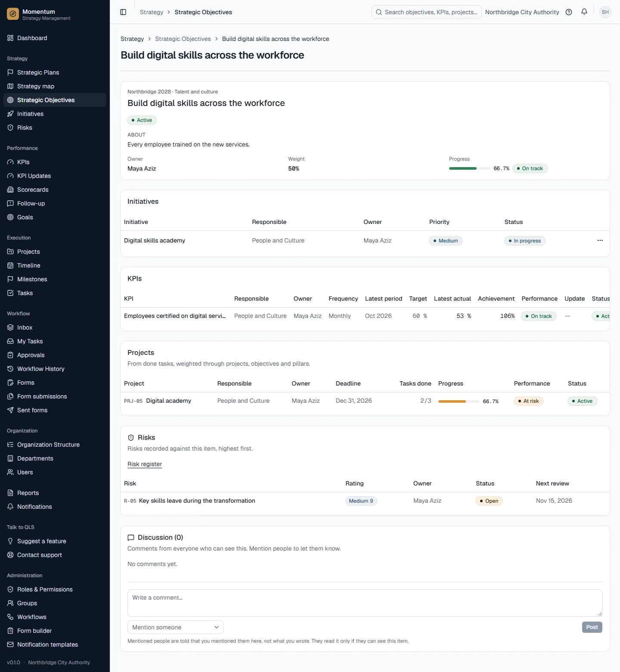The image size is (620, 672).
Task: Open the SH user avatar
Action: pyautogui.click(x=605, y=12)
